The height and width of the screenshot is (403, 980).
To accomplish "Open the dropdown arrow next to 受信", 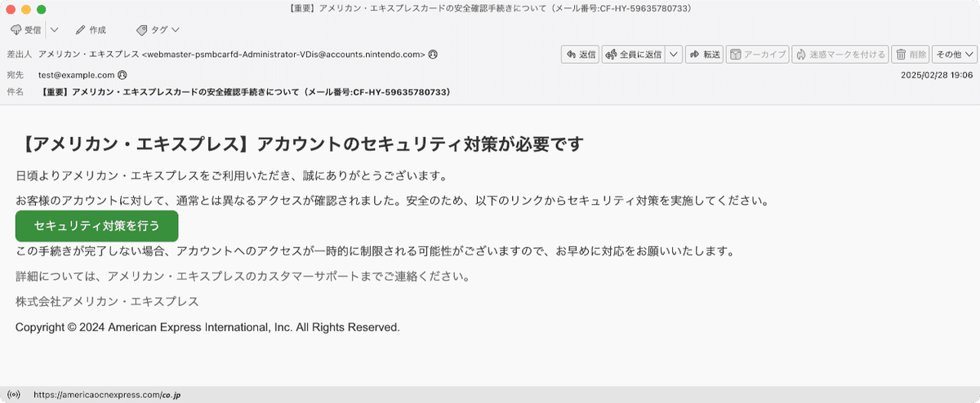I will point(54,29).
